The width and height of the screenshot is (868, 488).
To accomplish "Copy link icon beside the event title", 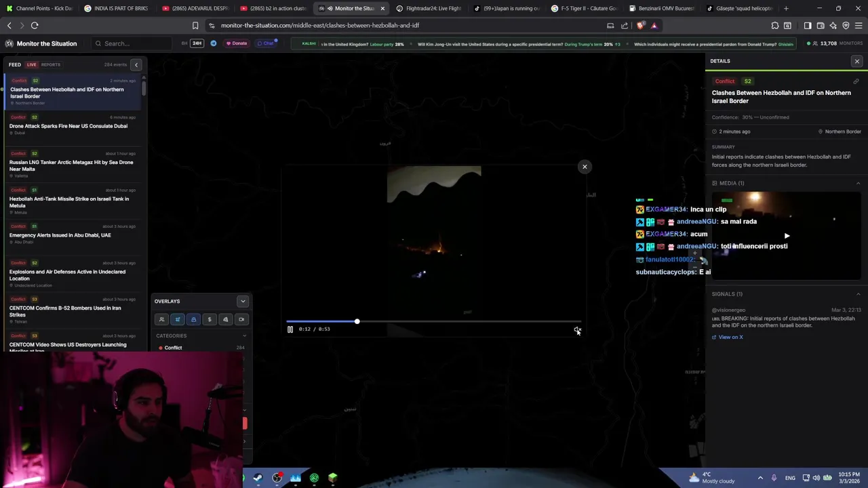I will coord(856,81).
